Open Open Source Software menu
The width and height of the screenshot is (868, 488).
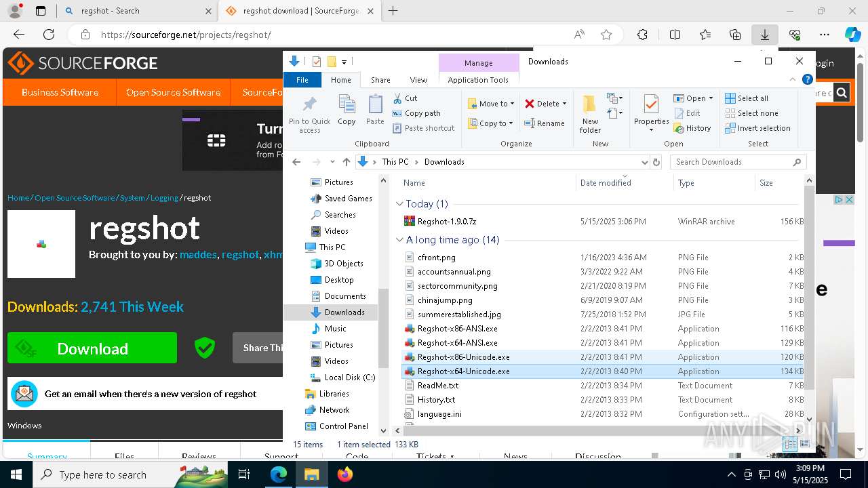coord(173,92)
